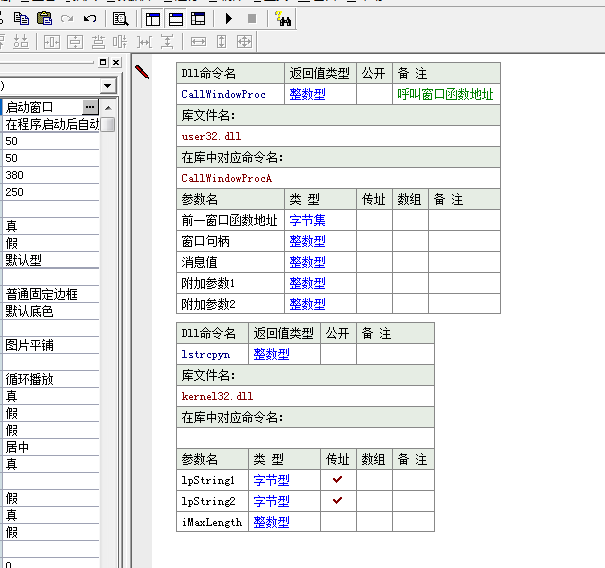Select the 居中 position value

(51, 447)
